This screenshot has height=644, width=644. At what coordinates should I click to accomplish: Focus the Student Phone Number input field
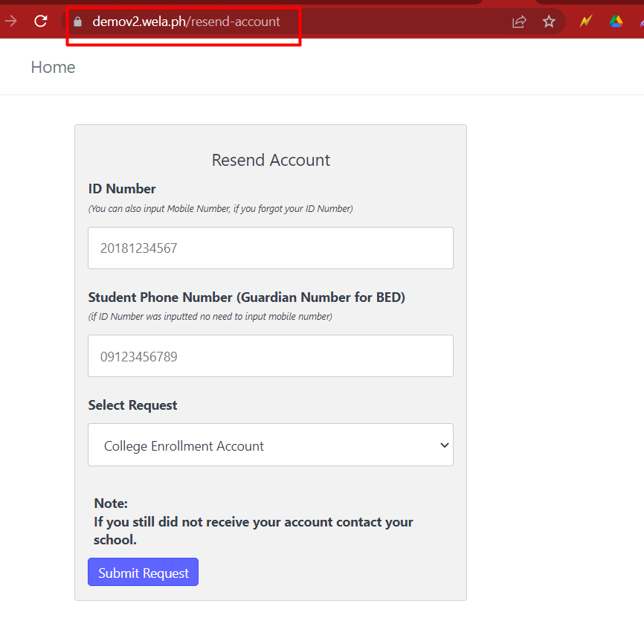[x=271, y=356]
